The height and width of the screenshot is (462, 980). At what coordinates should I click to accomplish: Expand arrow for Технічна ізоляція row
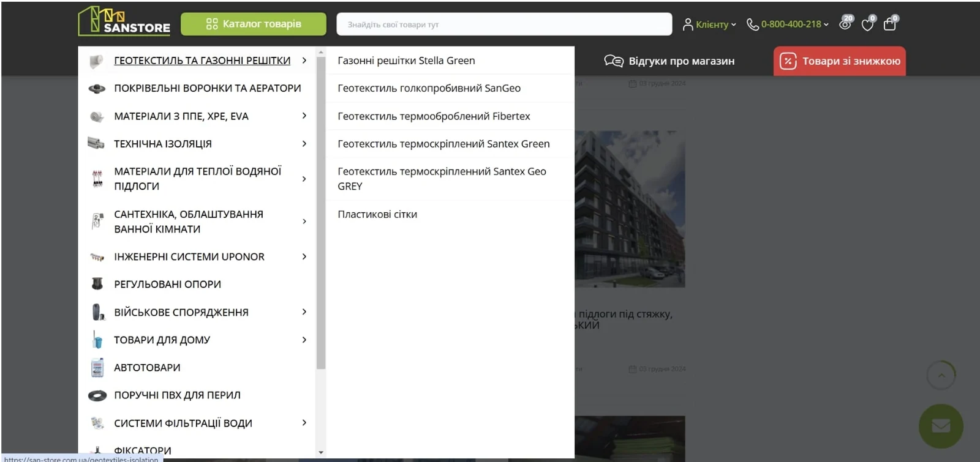tap(304, 144)
